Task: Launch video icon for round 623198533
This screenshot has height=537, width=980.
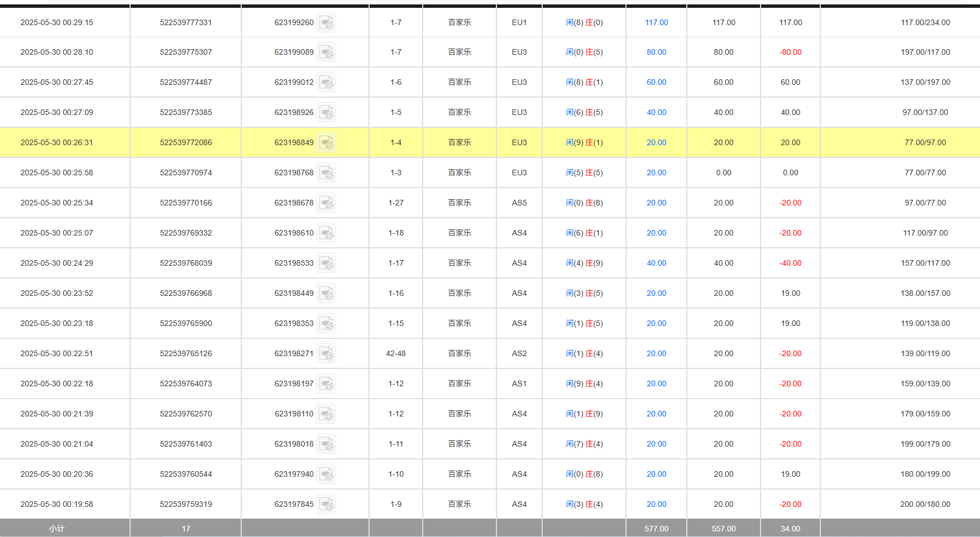Action: pos(326,263)
